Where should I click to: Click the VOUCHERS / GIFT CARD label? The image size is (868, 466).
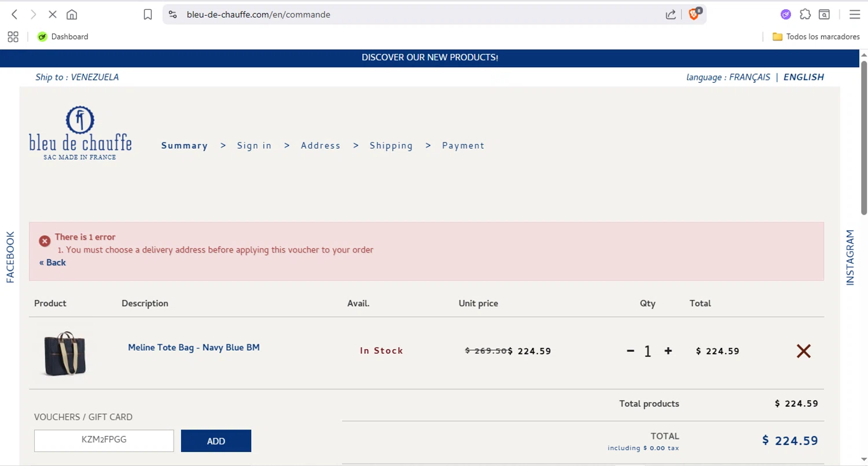tap(83, 417)
